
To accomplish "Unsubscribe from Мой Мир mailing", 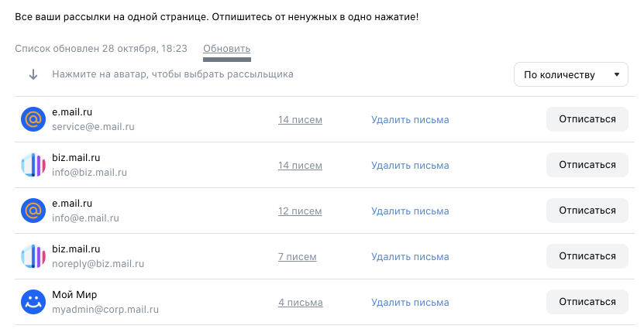I will click(587, 302).
